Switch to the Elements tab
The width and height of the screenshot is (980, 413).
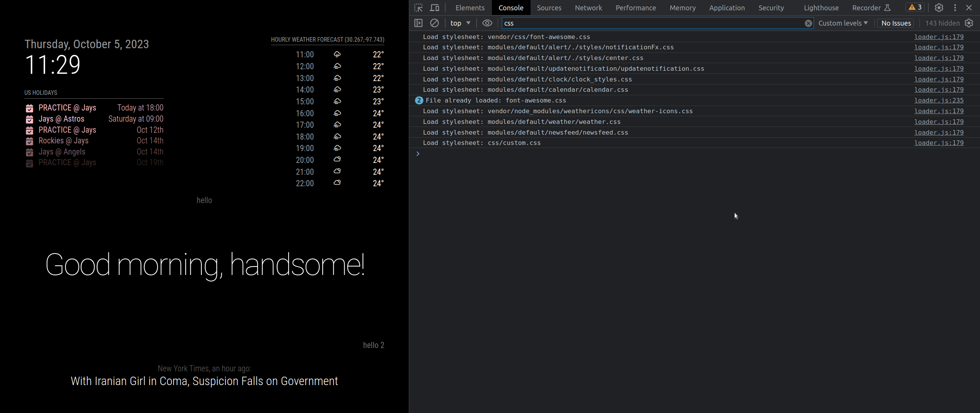tap(470, 8)
